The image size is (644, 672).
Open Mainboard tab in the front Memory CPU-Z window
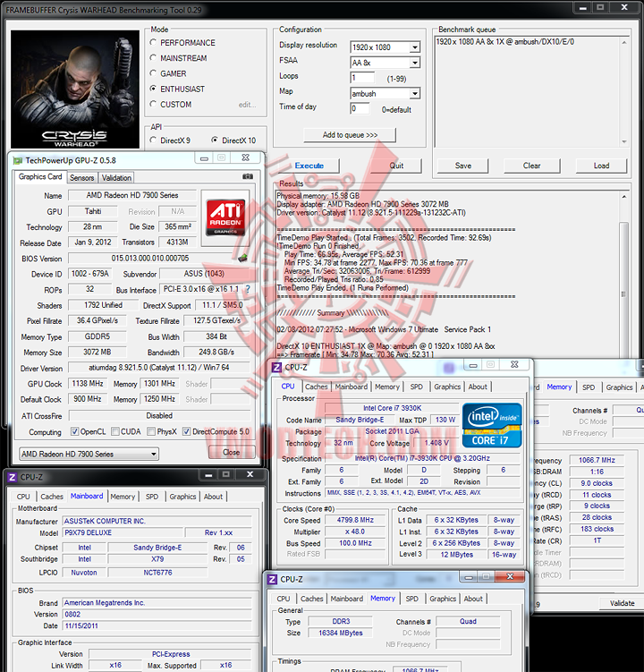pos(347,599)
